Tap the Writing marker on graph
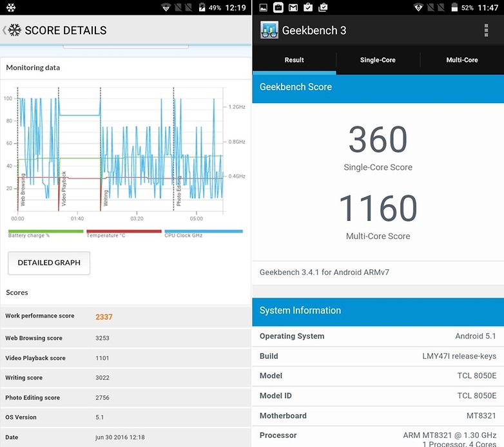This screenshot has width=504, height=447. click(106, 198)
